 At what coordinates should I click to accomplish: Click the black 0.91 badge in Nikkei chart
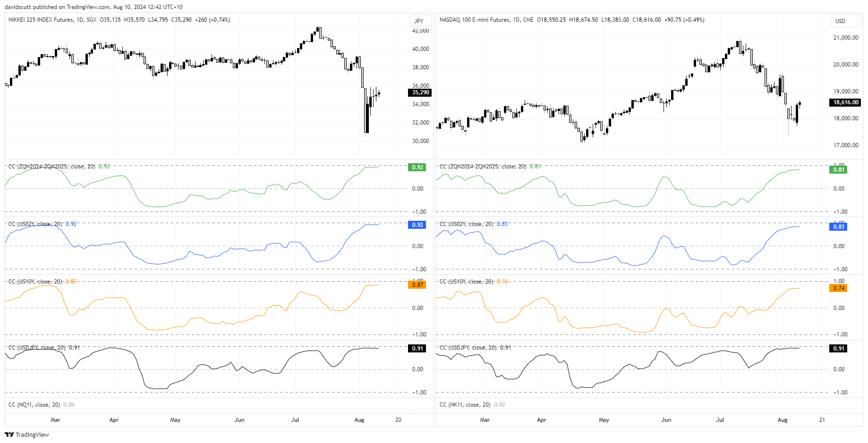coord(417,349)
